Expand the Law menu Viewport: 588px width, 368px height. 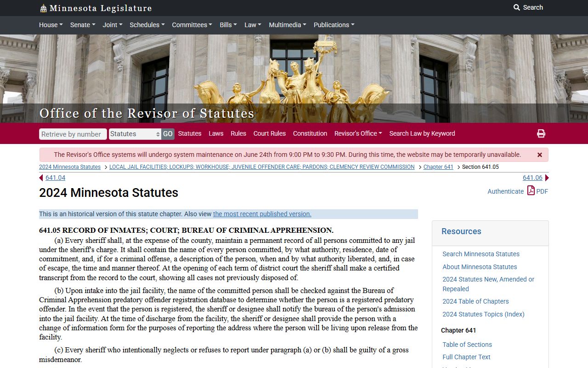point(253,25)
